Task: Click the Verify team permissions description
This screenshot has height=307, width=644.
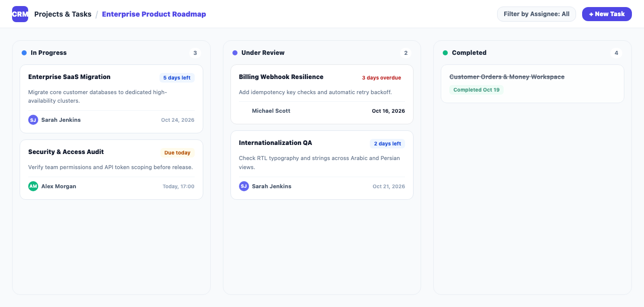Action: pyautogui.click(x=111, y=167)
